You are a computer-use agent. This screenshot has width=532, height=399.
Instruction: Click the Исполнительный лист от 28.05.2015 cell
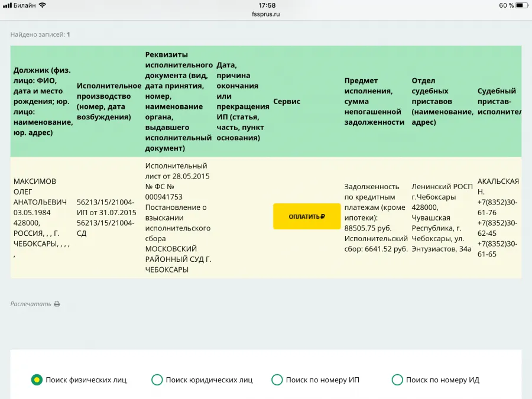(x=178, y=218)
